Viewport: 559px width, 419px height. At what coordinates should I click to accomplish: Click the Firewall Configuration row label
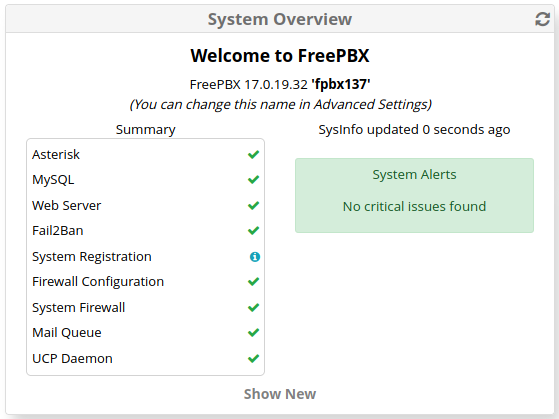98,282
